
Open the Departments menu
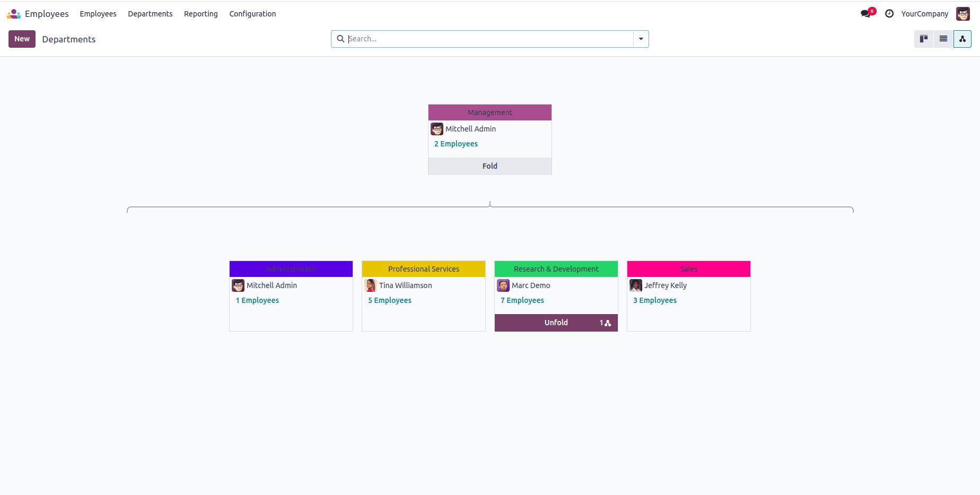[150, 14]
